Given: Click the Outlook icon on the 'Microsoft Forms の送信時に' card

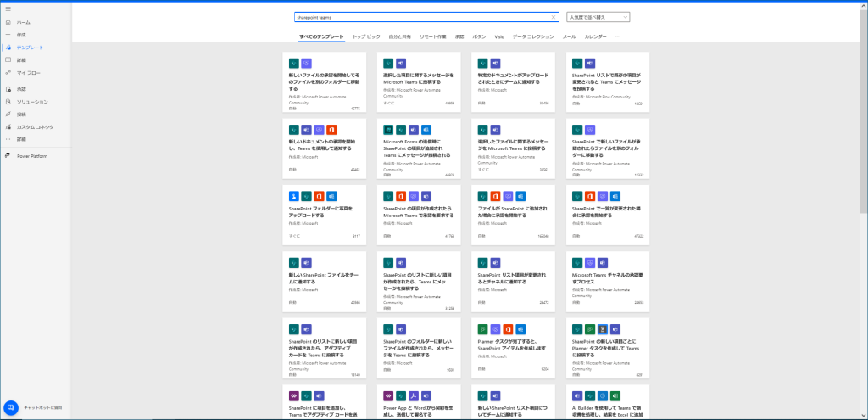Looking at the screenshot, I should pyautogui.click(x=426, y=130).
